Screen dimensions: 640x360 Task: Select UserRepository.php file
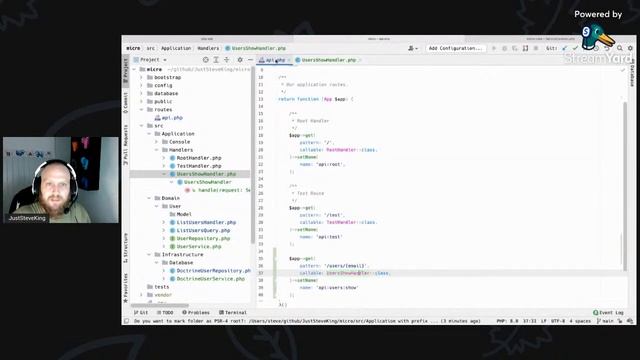click(200, 238)
